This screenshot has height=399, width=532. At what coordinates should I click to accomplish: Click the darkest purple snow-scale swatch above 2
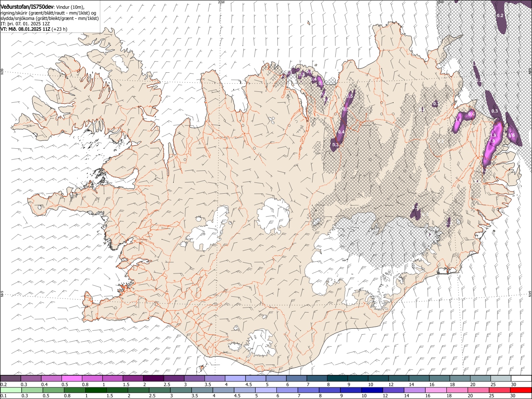tap(153, 379)
